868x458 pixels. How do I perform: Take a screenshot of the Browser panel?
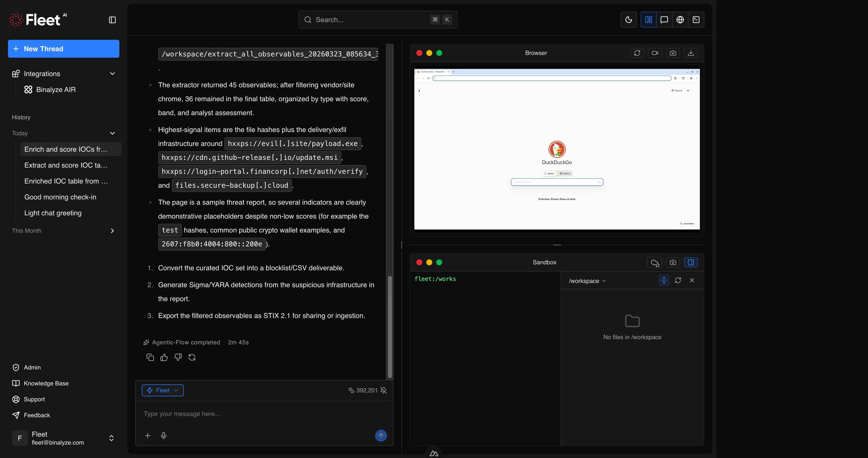tap(673, 53)
